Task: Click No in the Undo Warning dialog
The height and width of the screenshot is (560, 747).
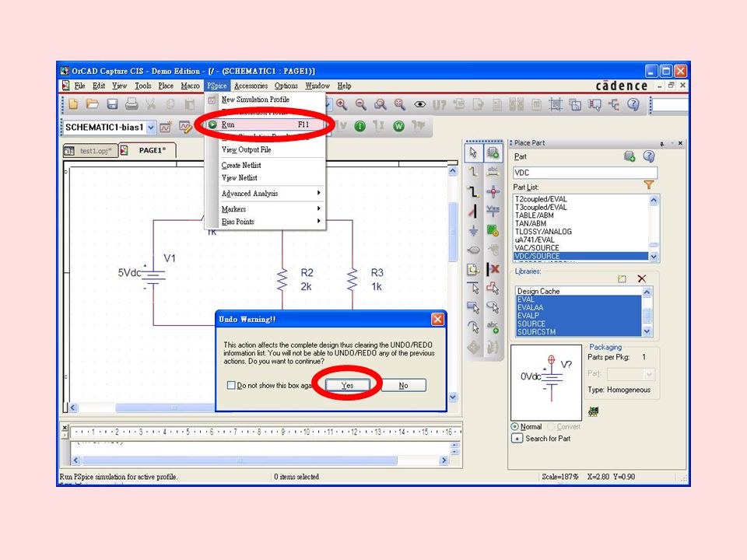Action: pos(404,385)
